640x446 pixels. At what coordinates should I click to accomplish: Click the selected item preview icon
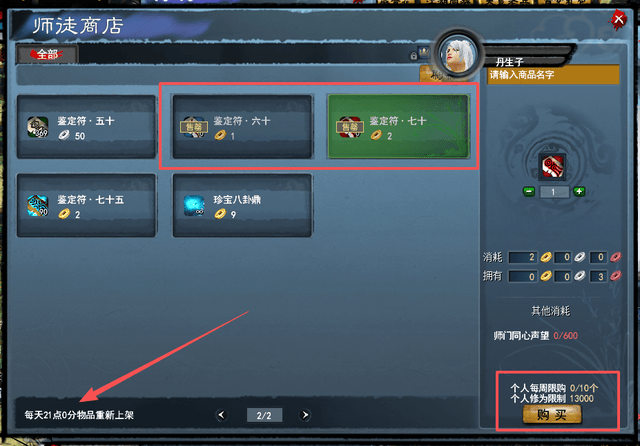click(553, 166)
